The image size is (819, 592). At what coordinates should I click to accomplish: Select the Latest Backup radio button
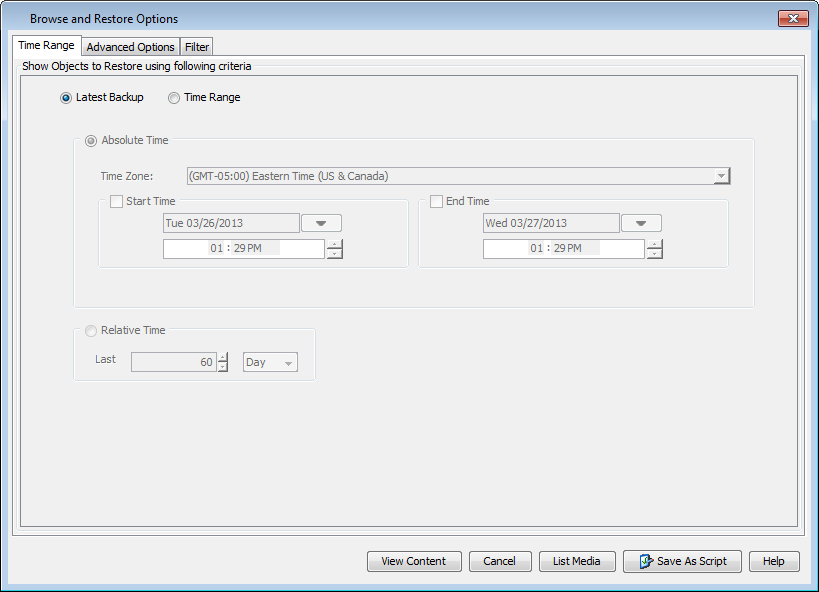pos(66,98)
